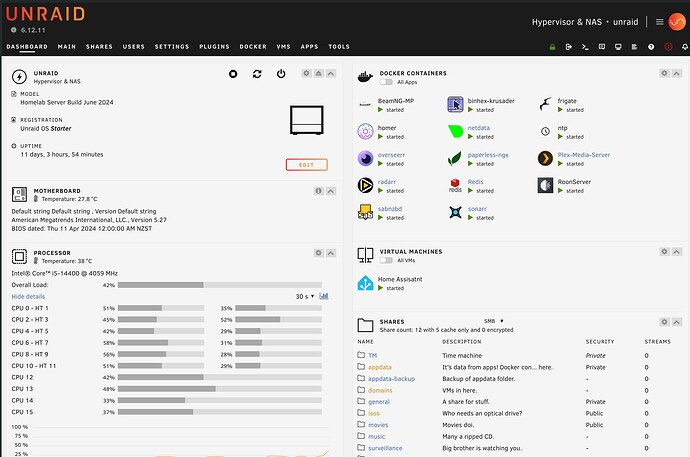This screenshot has width=690, height=457.
Task: Go to the Users tab
Action: 133,47
